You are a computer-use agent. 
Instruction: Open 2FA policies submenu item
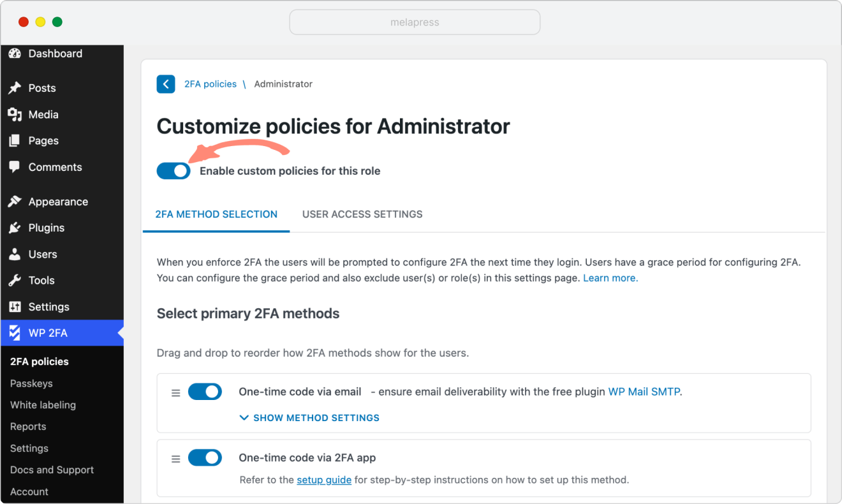[40, 362]
